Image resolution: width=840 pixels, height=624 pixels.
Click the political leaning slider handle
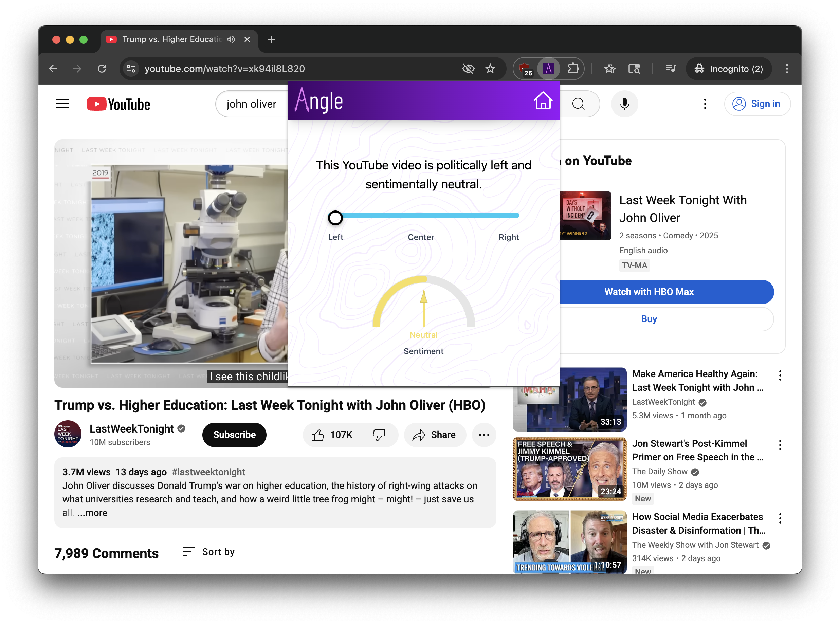335,218
